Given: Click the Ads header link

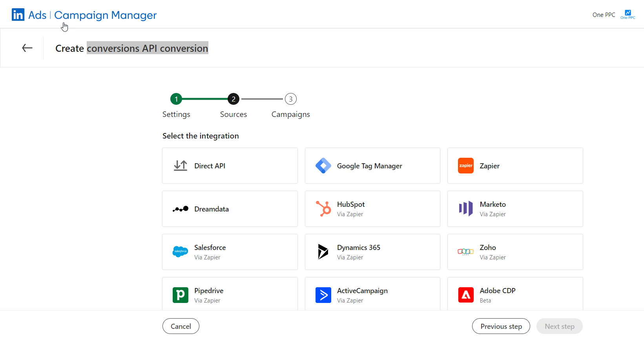Looking at the screenshot, I should pos(37,15).
